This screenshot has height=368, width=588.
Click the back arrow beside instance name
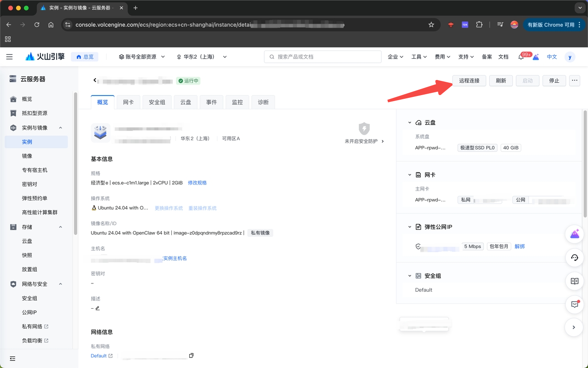tap(95, 80)
